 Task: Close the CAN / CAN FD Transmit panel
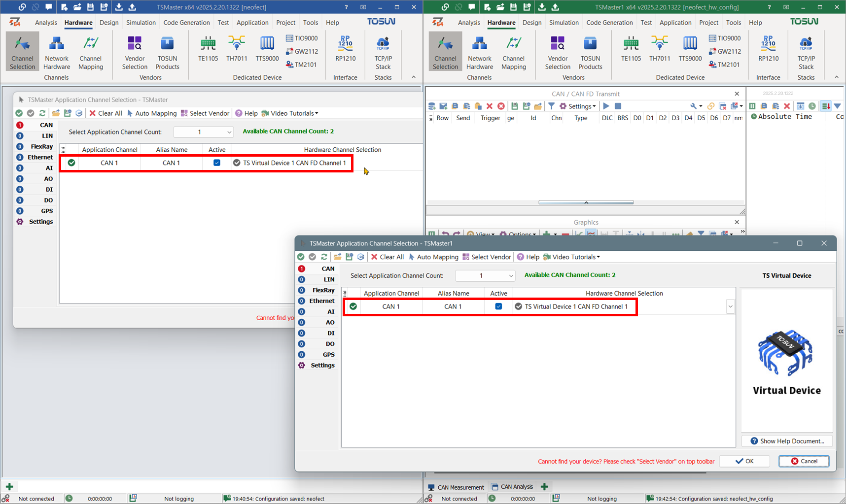tap(737, 94)
